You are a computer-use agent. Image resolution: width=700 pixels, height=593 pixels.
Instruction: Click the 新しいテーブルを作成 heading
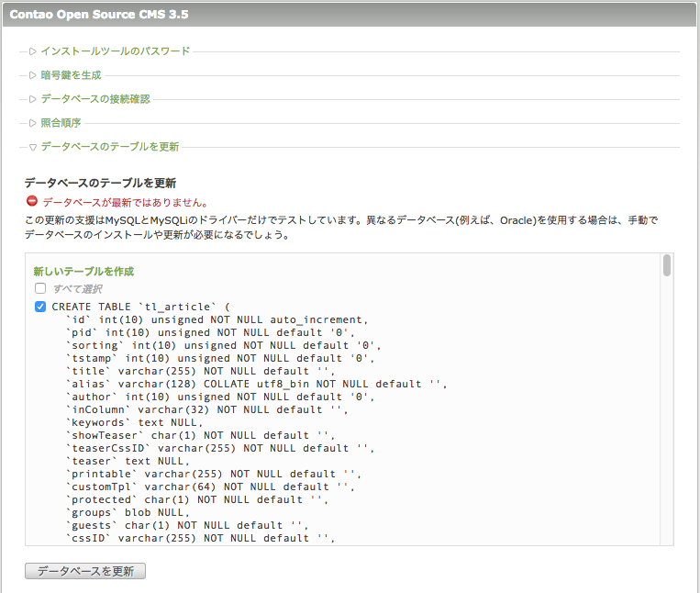tap(83, 272)
